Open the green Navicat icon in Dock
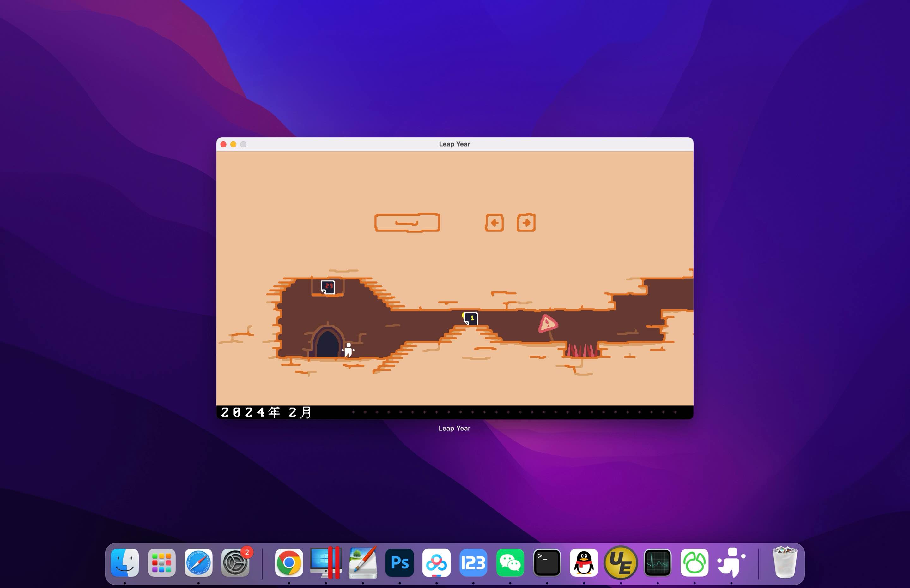 point(695,562)
